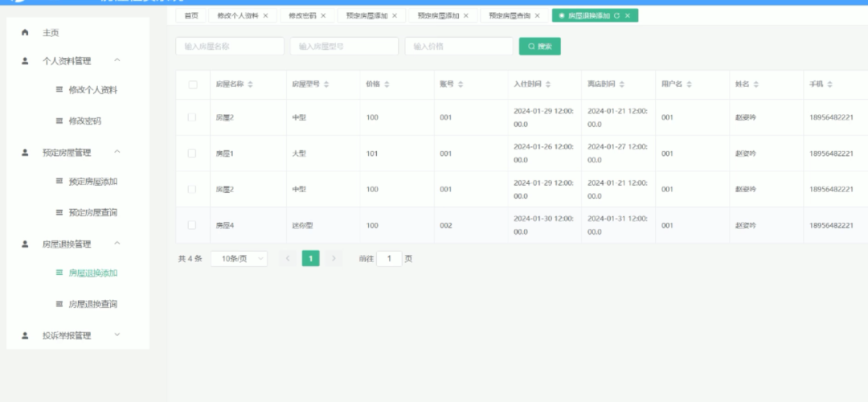Click the 前往 page number input box

(389, 259)
